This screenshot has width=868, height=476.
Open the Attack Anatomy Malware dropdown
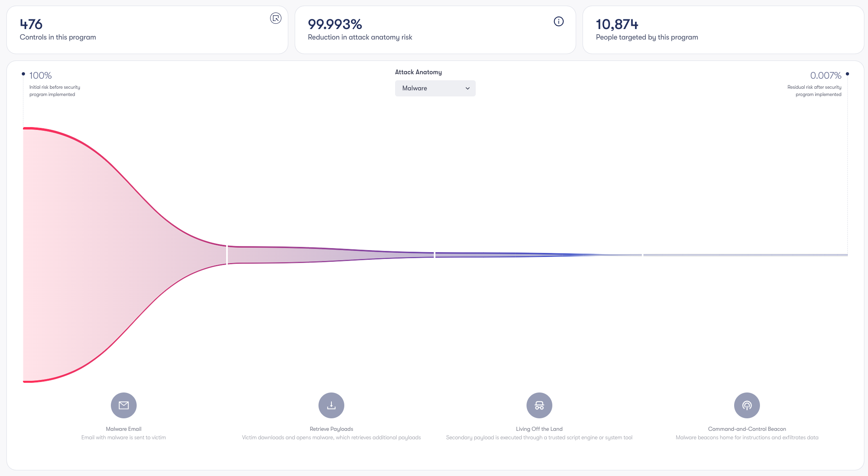point(435,88)
